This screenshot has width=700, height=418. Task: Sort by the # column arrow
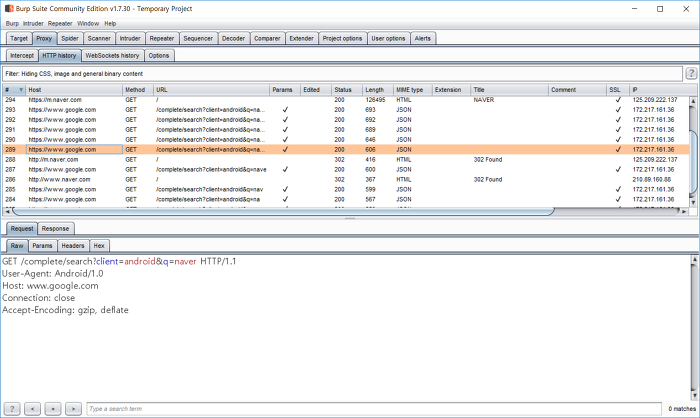pos(21,90)
